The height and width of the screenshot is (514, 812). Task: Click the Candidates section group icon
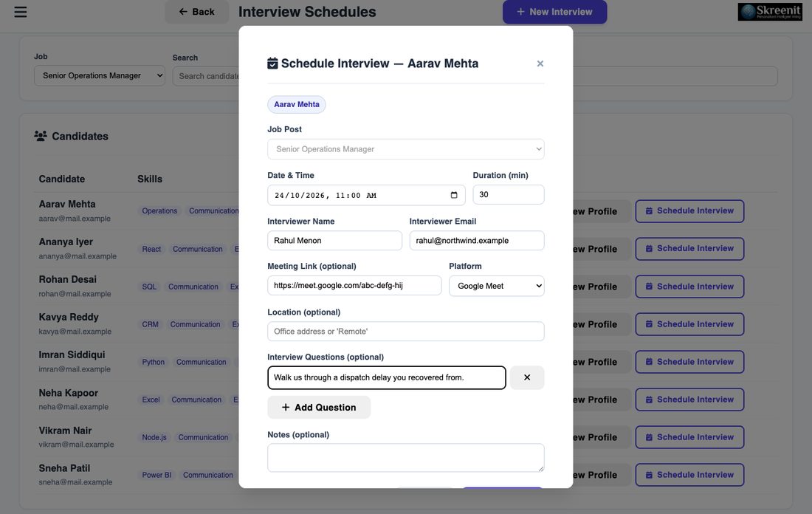(41, 136)
